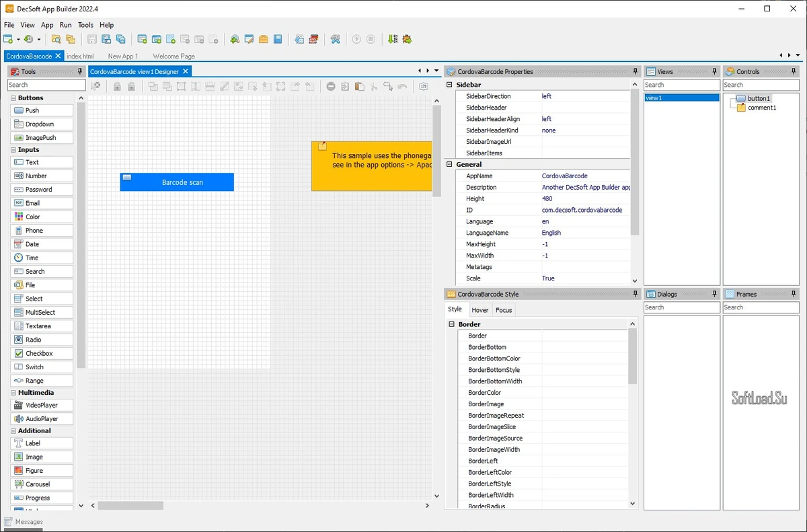Open the designer tabs list dropdown arrow
This screenshot has height=532, width=807.
coord(436,71)
